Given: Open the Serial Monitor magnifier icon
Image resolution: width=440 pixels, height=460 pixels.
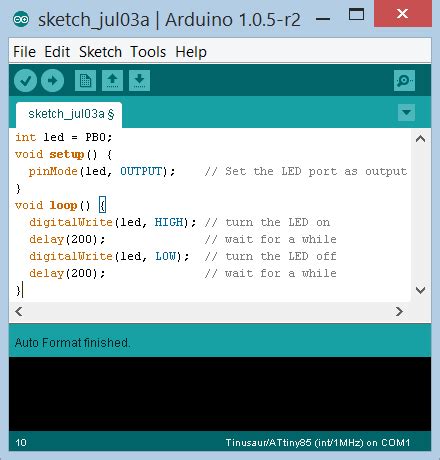Looking at the screenshot, I should coord(404,80).
